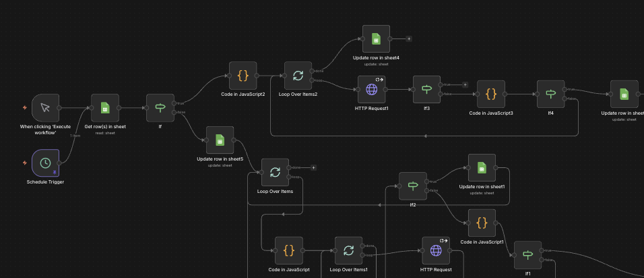Click the lightning bolt beside Schedule Trigger
This screenshot has width=644, height=278.
25,163
